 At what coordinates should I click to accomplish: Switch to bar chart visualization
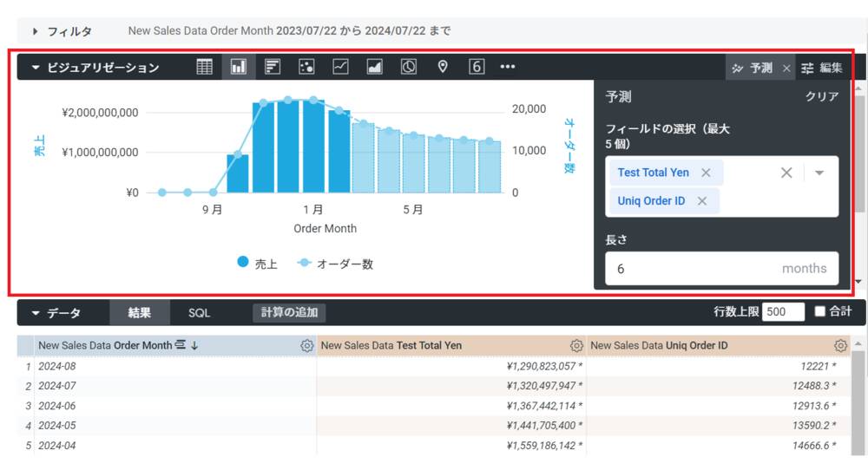tap(273, 67)
